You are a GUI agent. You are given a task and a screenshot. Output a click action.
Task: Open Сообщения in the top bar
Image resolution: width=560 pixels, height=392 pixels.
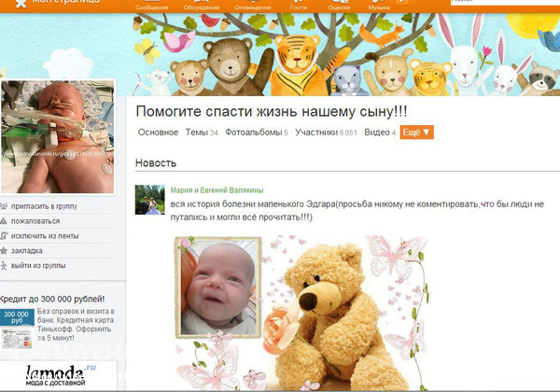point(152,6)
